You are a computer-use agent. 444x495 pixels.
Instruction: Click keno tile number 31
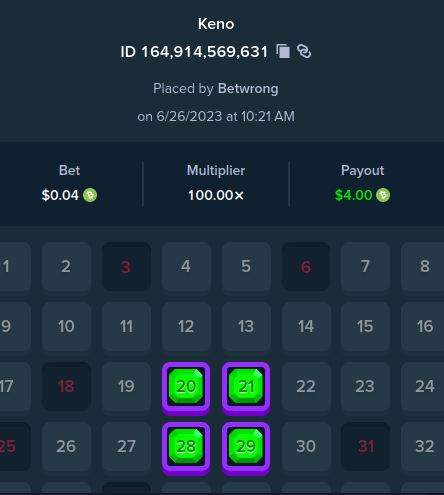pos(366,447)
